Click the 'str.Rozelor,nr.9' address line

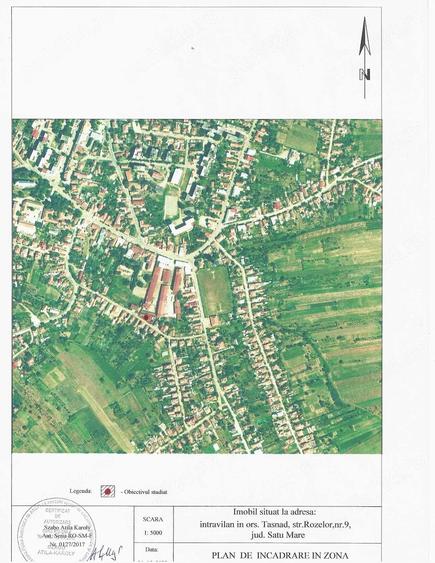pyautogui.click(x=275, y=524)
